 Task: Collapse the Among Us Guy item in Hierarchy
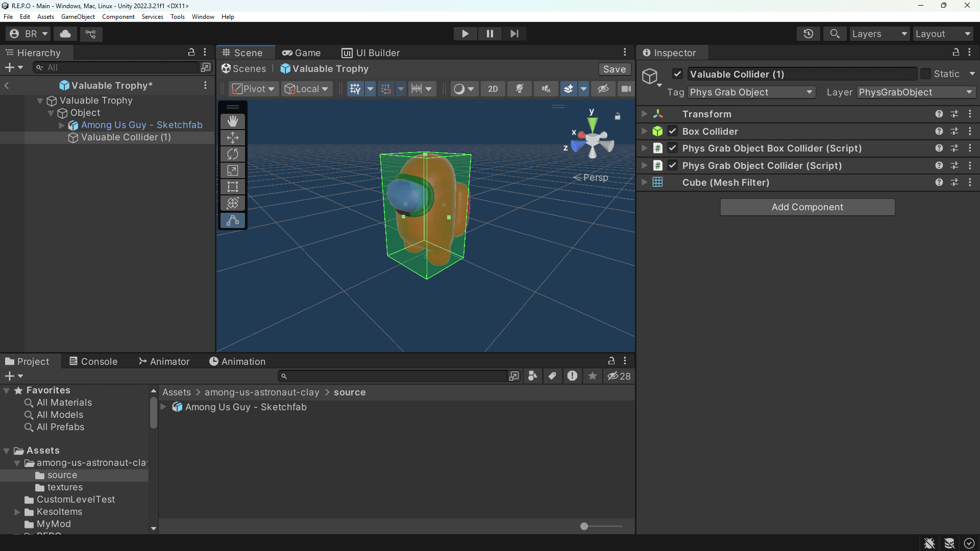coord(61,125)
